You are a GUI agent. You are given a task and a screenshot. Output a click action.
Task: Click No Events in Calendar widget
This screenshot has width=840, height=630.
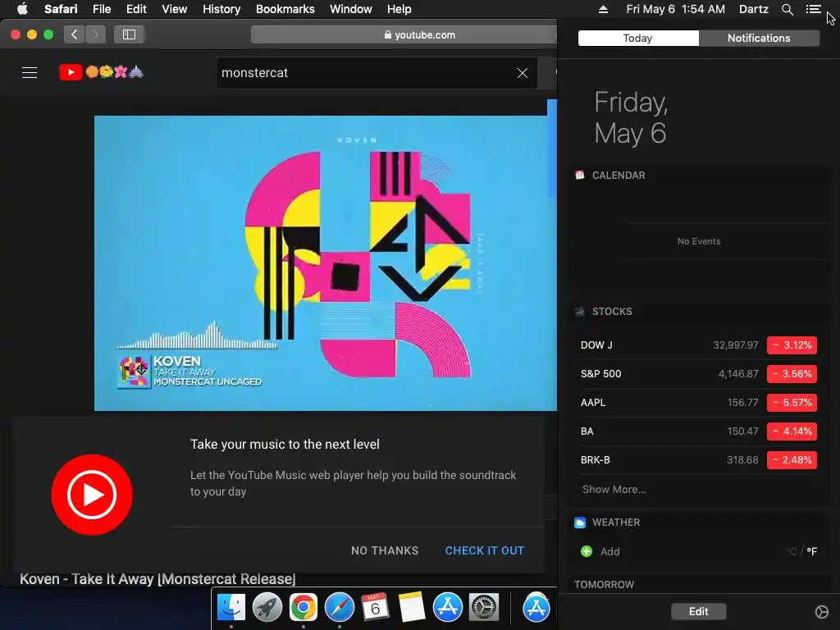click(x=699, y=242)
